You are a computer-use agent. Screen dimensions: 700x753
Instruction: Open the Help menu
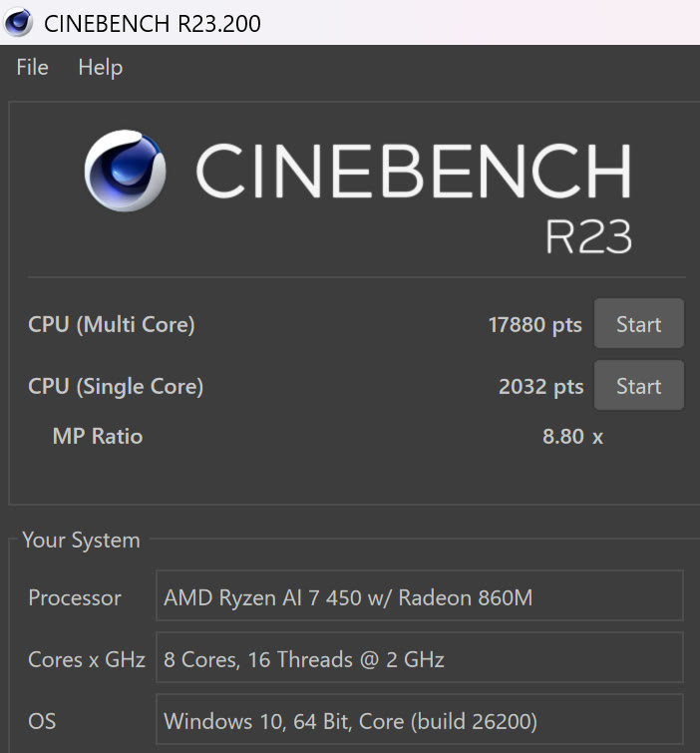point(101,67)
